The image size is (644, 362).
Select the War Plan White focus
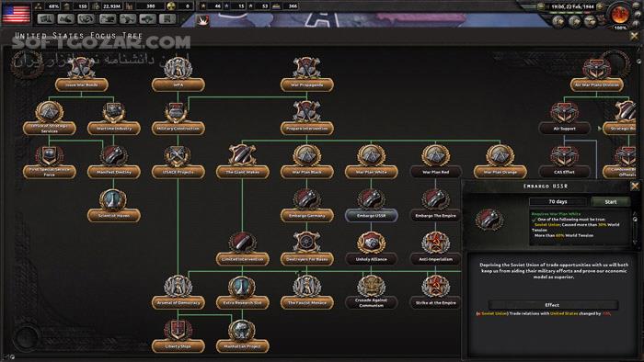[x=372, y=172]
